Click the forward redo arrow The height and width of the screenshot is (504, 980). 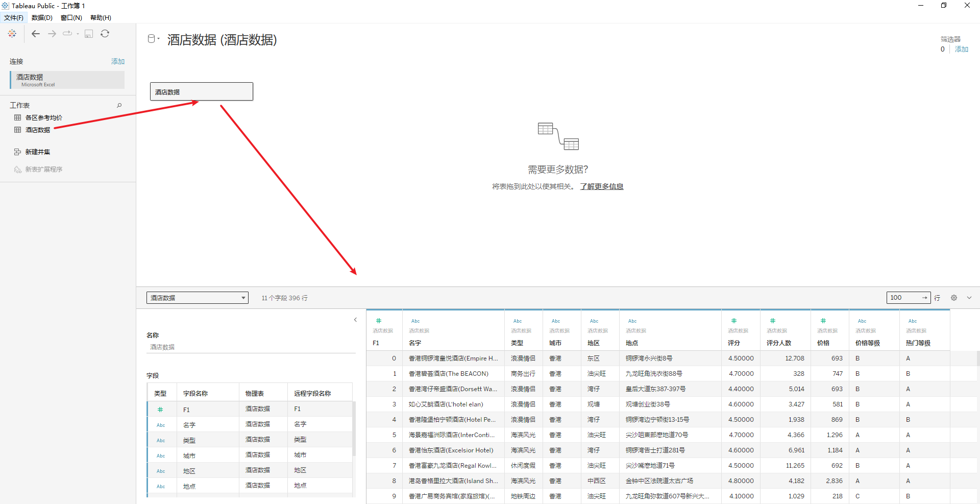coord(52,34)
